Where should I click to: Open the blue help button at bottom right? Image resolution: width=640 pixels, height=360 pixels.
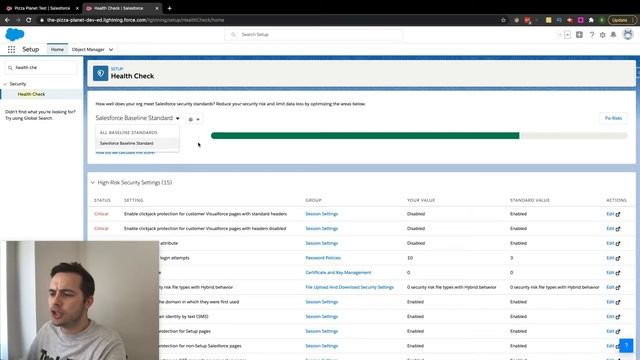point(626,346)
